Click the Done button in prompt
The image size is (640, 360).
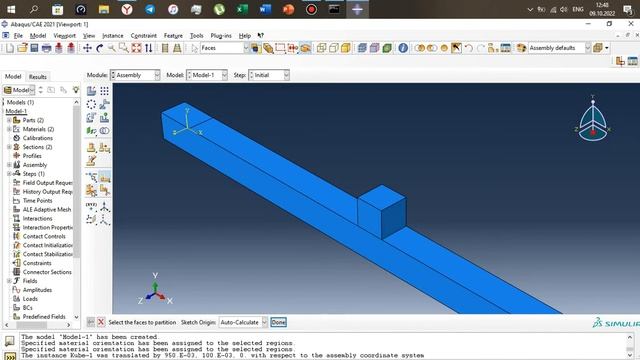click(278, 322)
